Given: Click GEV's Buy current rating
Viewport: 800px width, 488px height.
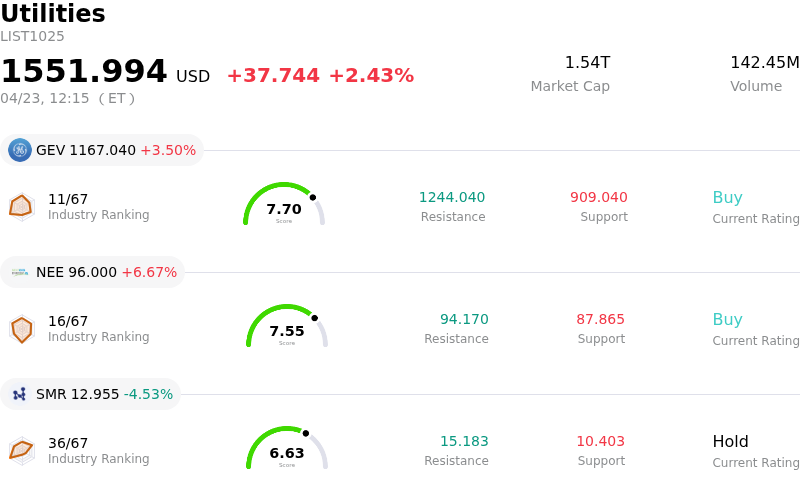Looking at the screenshot, I should [x=727, y=198].
